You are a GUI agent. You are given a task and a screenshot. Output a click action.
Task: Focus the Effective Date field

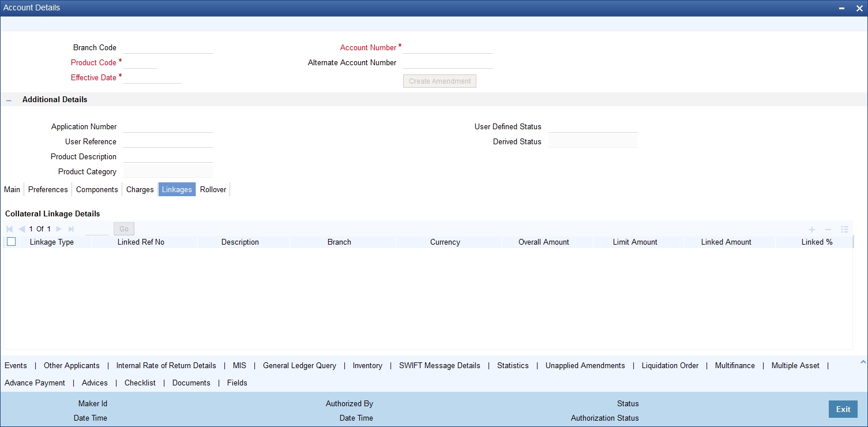click(152, 78)
